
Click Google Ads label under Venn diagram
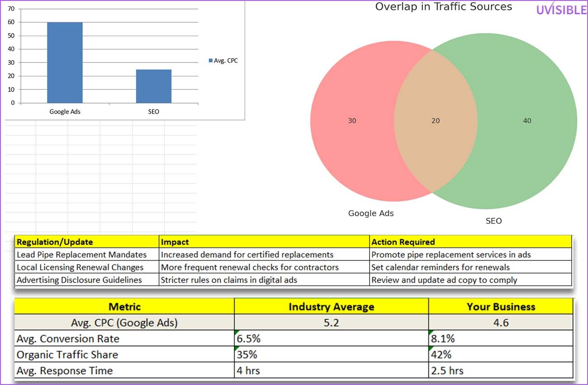(371, 214)
